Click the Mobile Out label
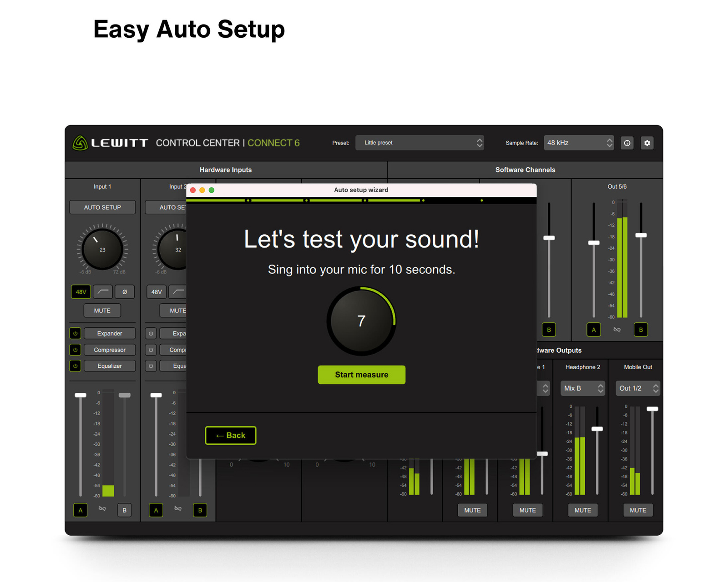 click(638, 367)
